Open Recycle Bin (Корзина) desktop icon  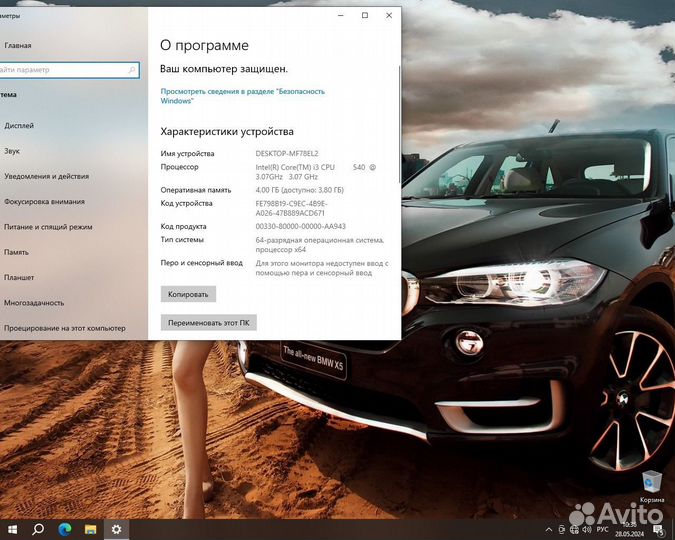652,487
